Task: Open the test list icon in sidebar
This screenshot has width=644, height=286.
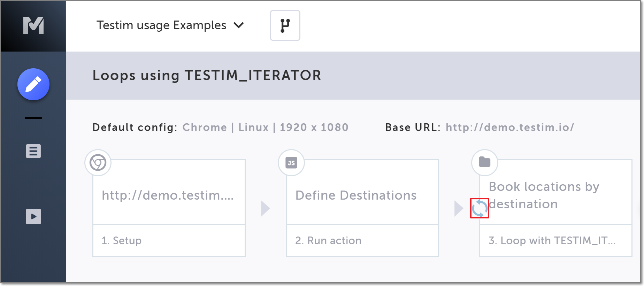Action: point(33,151)
